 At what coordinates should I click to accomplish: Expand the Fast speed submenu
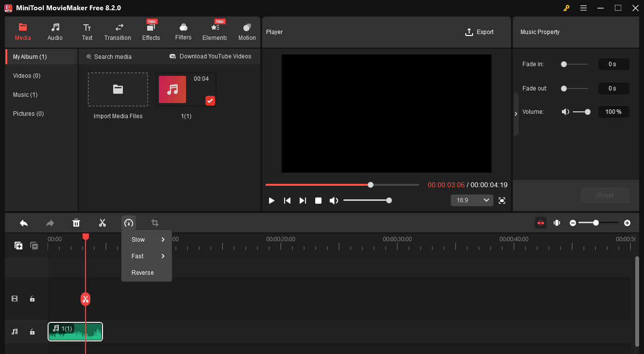[147, 256]
